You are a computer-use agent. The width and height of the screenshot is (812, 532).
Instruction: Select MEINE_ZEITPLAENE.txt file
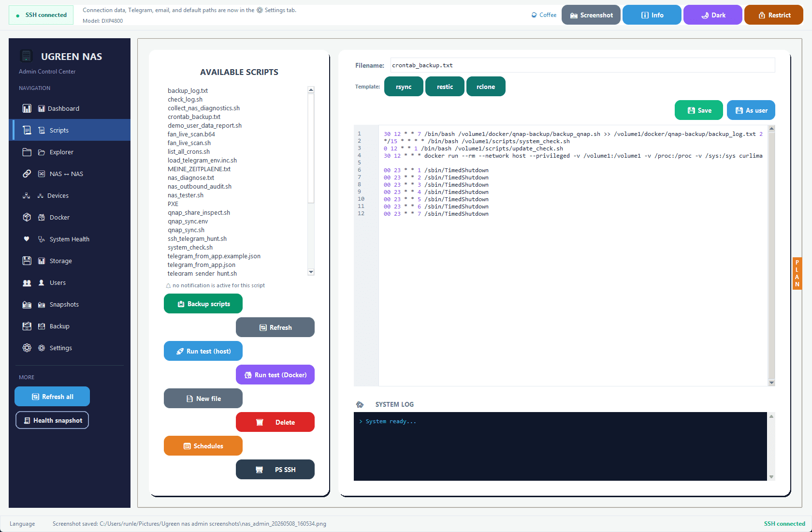[x=199, y=169]
